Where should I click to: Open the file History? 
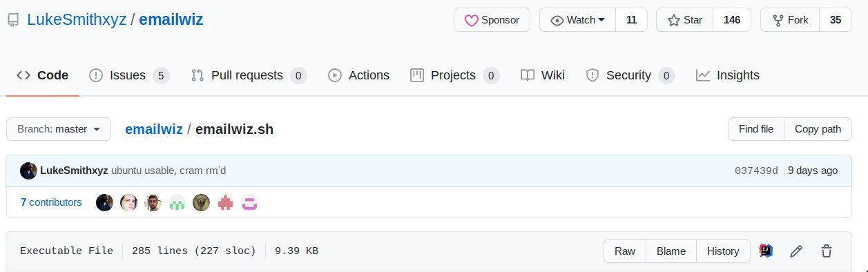[723, 251]
